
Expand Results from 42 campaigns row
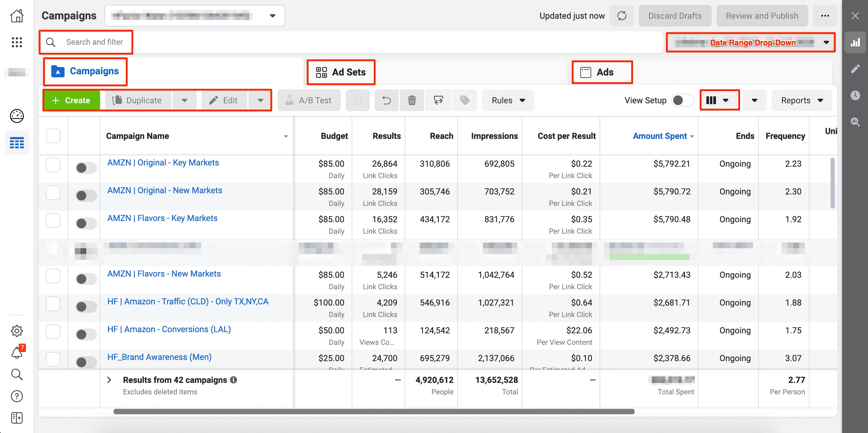pos(109,380)
